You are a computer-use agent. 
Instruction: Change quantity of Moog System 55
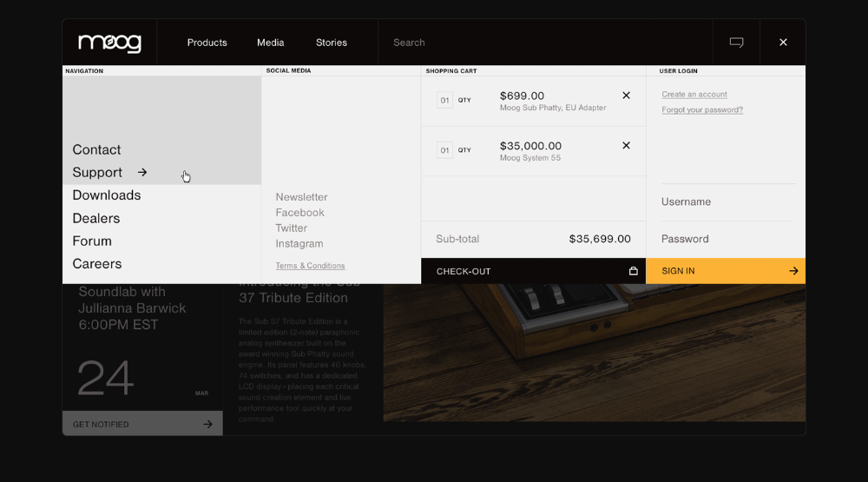445,151
